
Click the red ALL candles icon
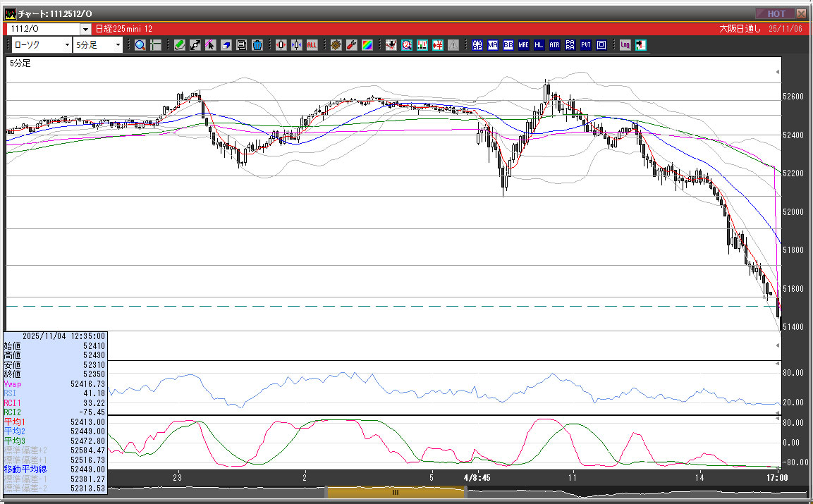(312, 45)
